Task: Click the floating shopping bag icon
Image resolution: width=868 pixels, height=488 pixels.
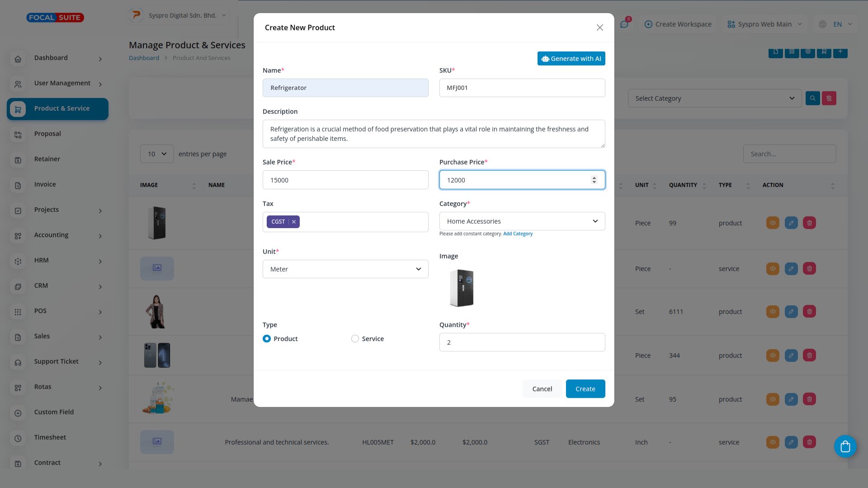Action: 845,446
